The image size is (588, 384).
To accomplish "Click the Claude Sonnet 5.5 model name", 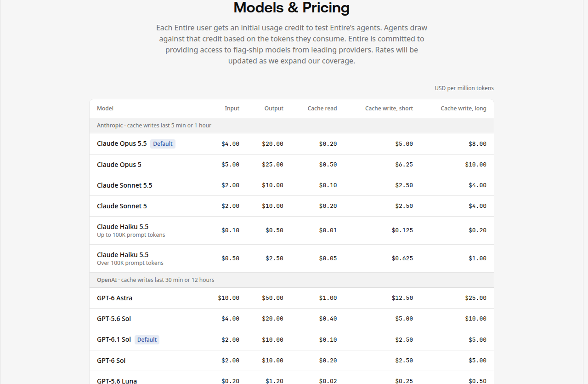I will point(124,185).
